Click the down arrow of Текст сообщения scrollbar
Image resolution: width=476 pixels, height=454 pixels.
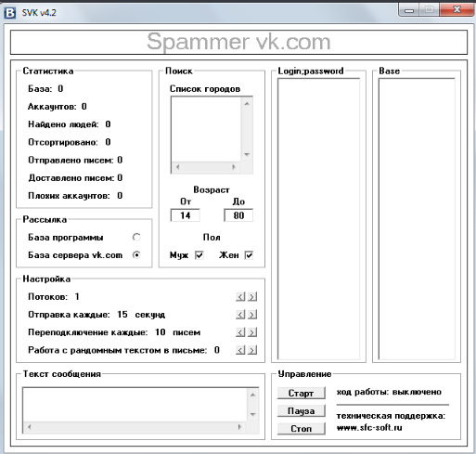coord(253,414)
